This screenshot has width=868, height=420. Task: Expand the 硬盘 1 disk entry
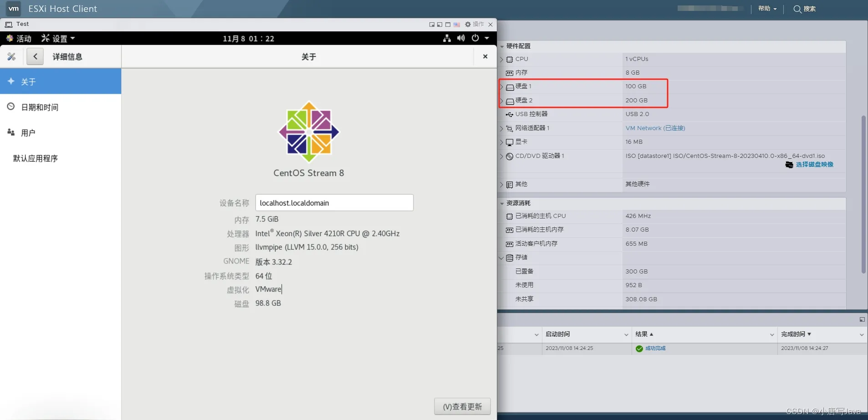click(x=502, y=86)
